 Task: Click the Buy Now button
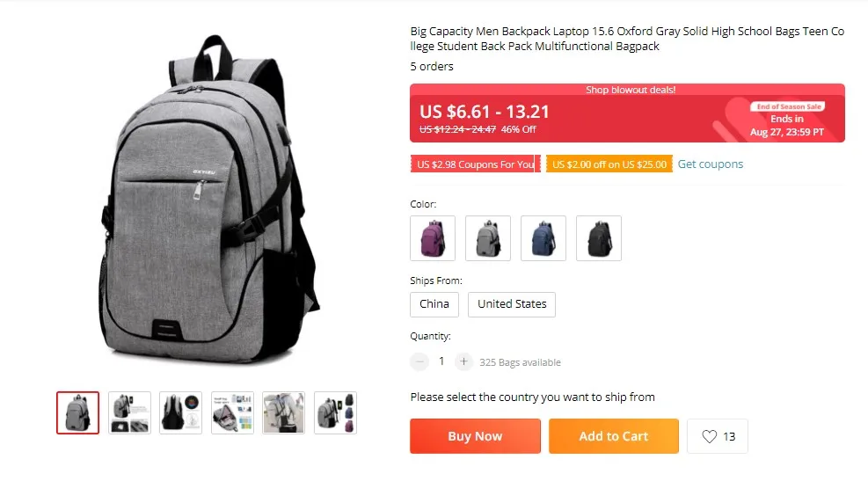tap(475, 436)
